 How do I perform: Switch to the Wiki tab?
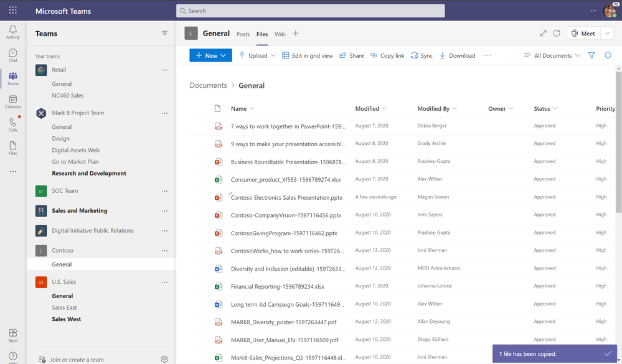click(x=280, y=34)
